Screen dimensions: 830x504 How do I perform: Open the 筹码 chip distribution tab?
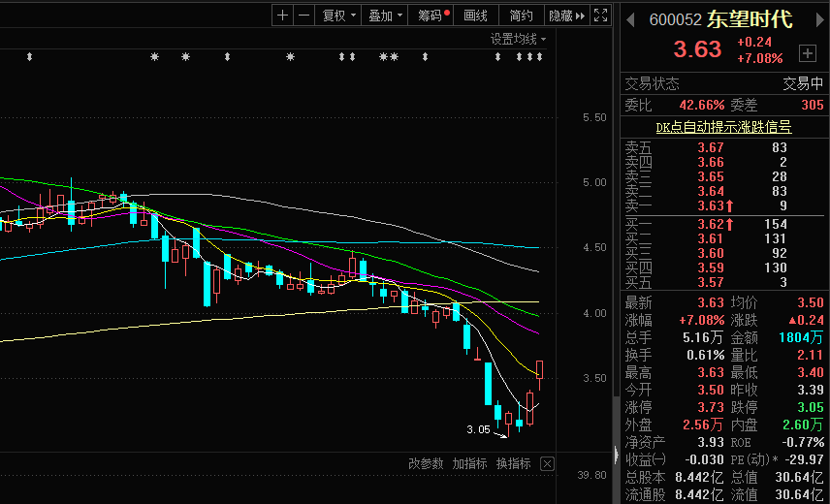pos(432,16)
